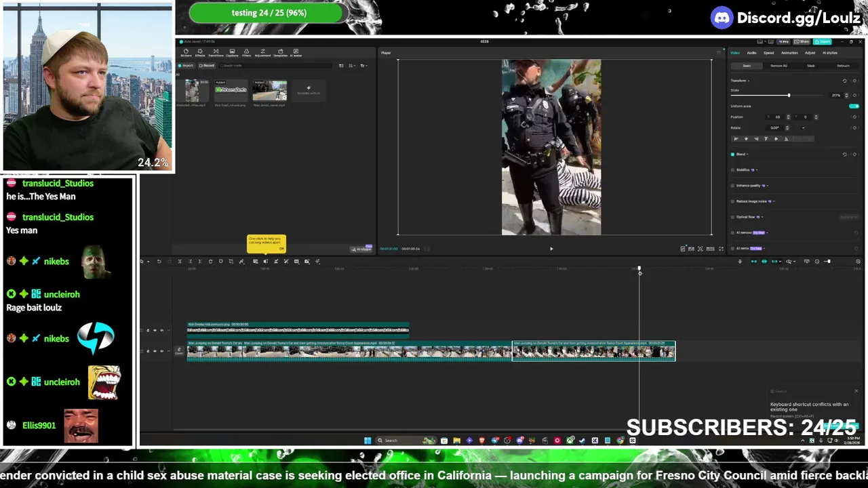Image resolution: width=868 pixels, height=488 pixels.
Task: Switch to the Animation tab
Action: pyautogui.click(x=789, y=53)
